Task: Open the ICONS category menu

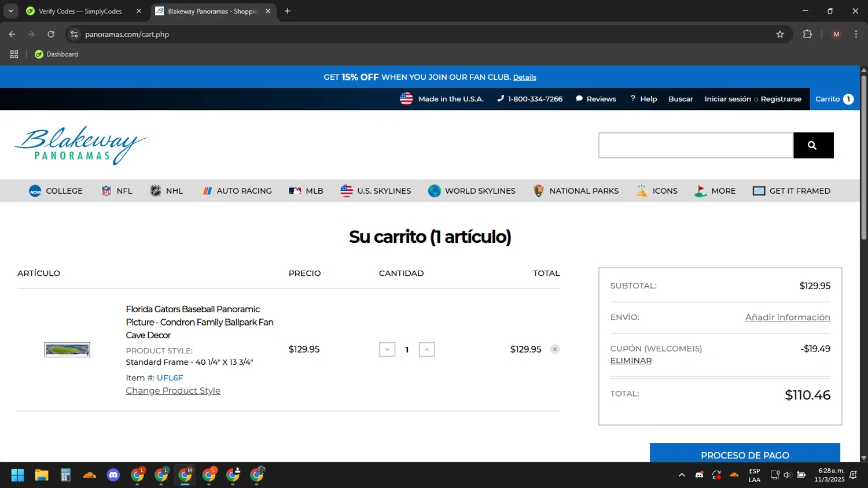Action: [657, 191]
